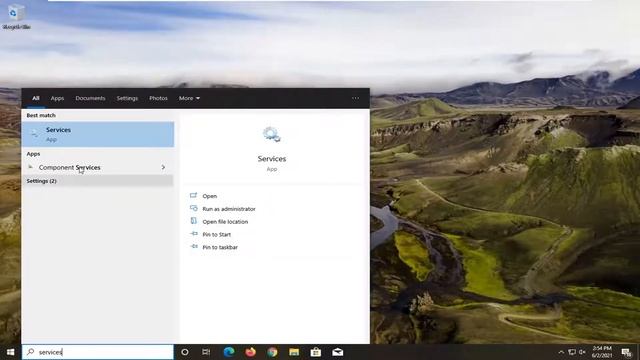Switch to the Apps search tab
This screenshot has height=360, width=640.
click(57, 98)
